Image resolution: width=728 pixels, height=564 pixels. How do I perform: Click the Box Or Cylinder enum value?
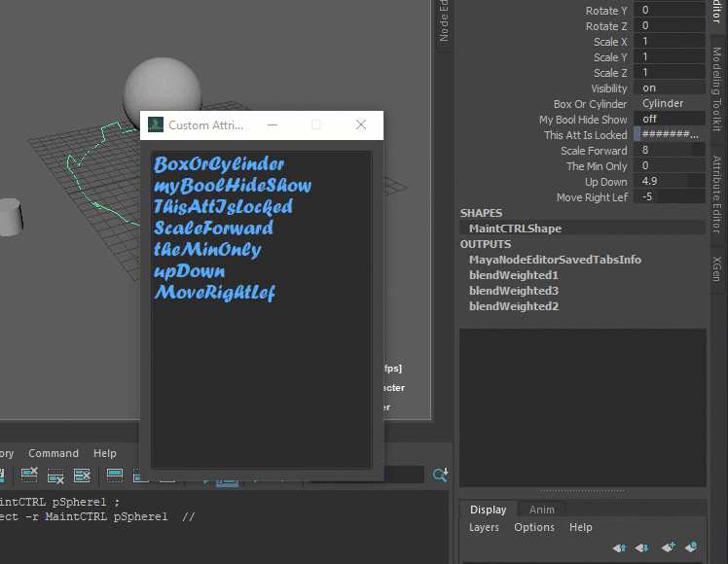point(670,103)
